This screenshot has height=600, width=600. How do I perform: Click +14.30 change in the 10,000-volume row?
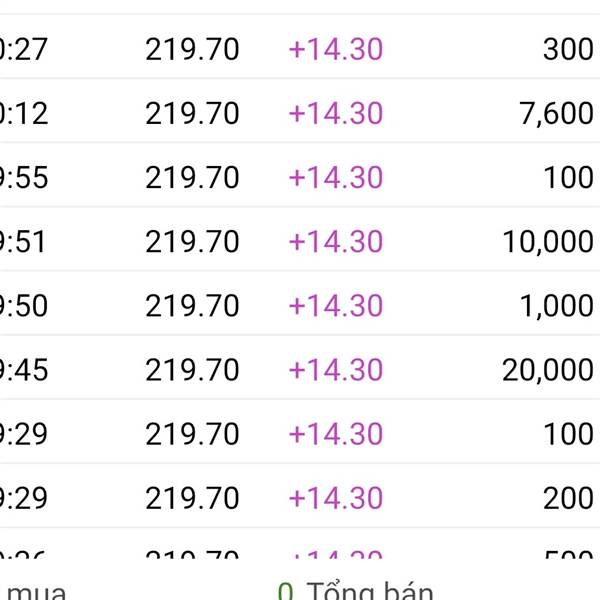coord(335,242)
